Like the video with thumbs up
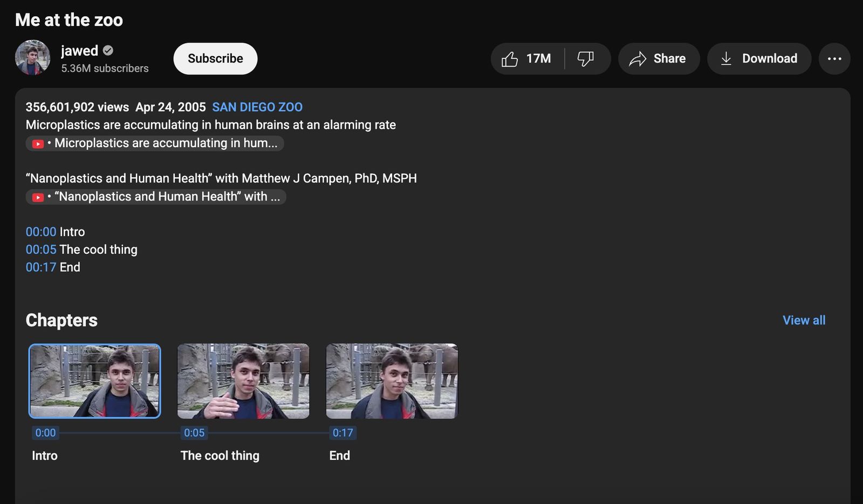The image size is (863, 504). pos(527,59)
